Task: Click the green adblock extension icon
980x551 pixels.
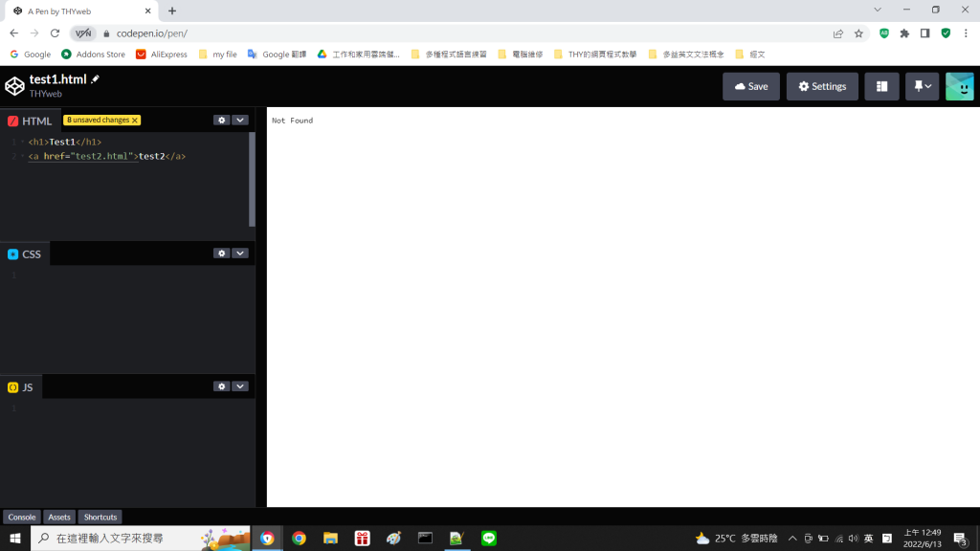Action: tap(883, 33)
